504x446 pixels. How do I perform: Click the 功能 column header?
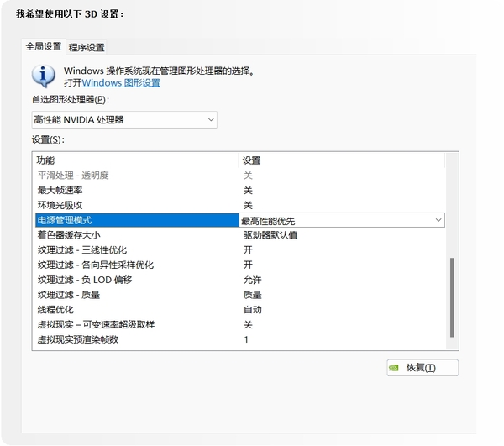point(137,160)
